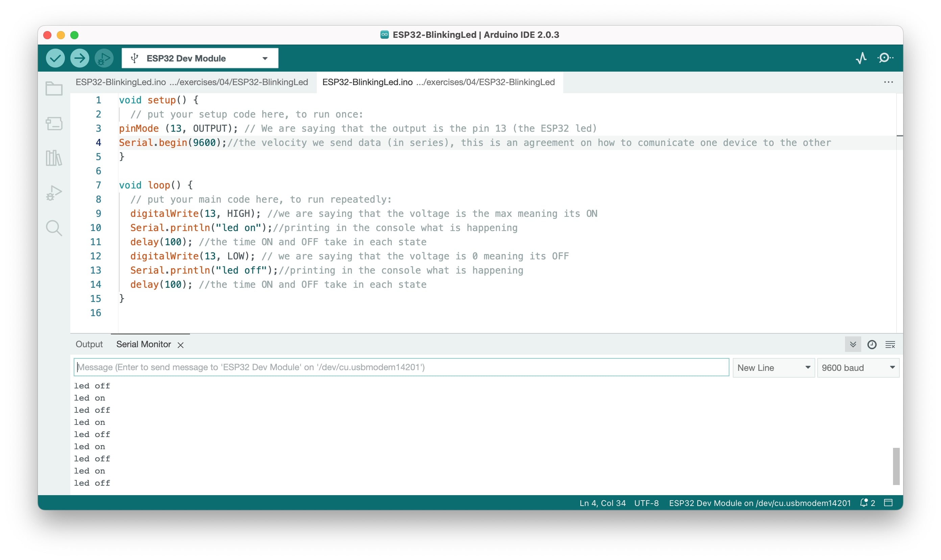941x560 pixels.
Task: Click the digitalWrite(13, HIGH) line
Action: tap(364, 213)
